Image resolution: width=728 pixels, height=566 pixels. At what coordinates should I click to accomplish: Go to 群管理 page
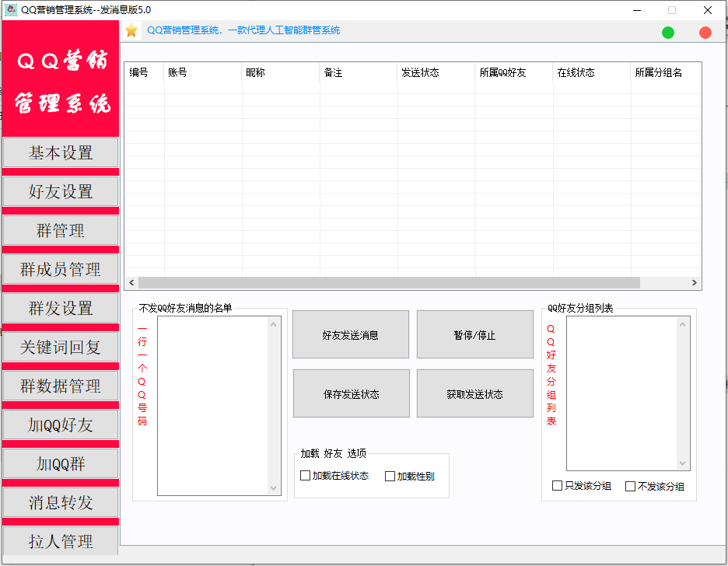click(x=61, y=230)
